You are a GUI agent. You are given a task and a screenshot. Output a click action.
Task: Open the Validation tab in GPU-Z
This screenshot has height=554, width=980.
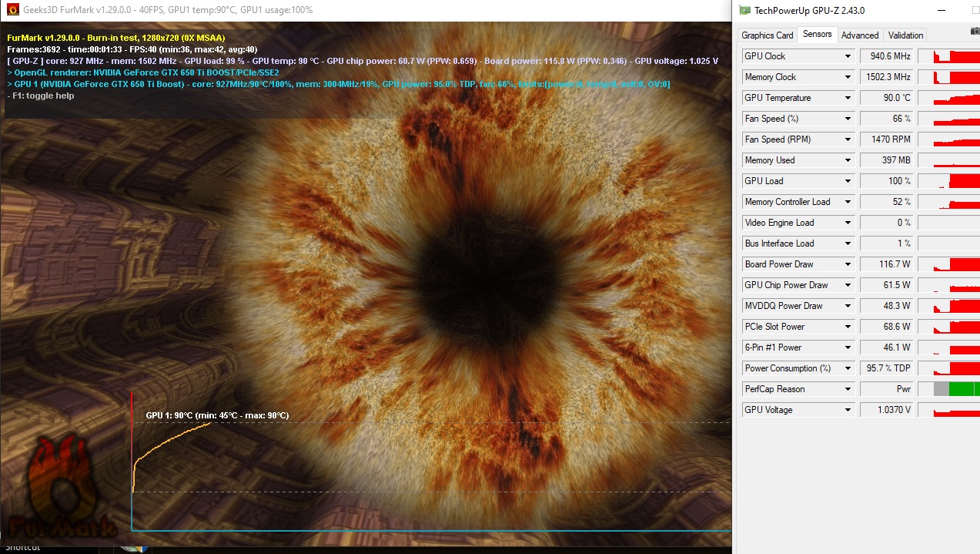(x=905, y=35)
